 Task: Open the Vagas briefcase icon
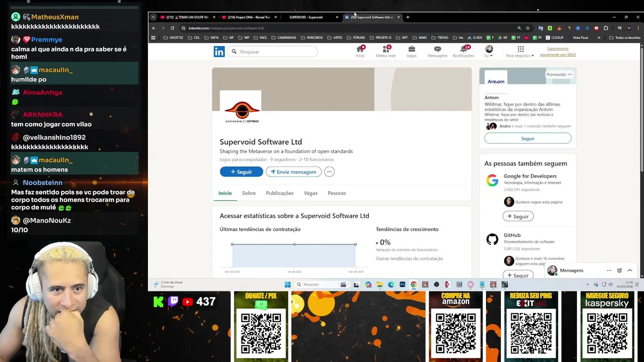pos(412,49)
